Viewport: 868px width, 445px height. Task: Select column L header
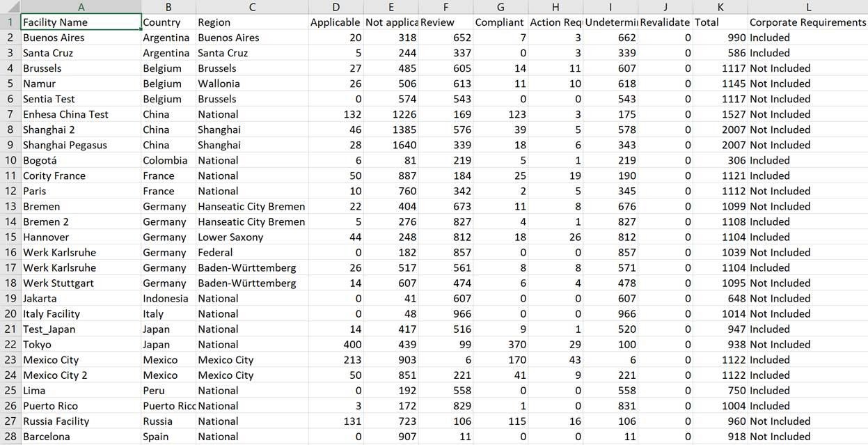click(807, 7)
